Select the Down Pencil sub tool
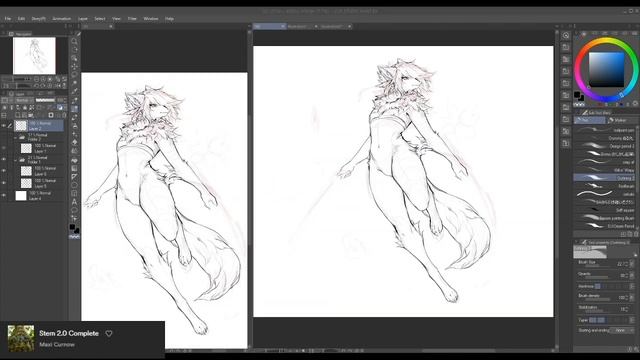Viewport: 640px width, 360px height. pyautogui.click(x=604, y=226)
